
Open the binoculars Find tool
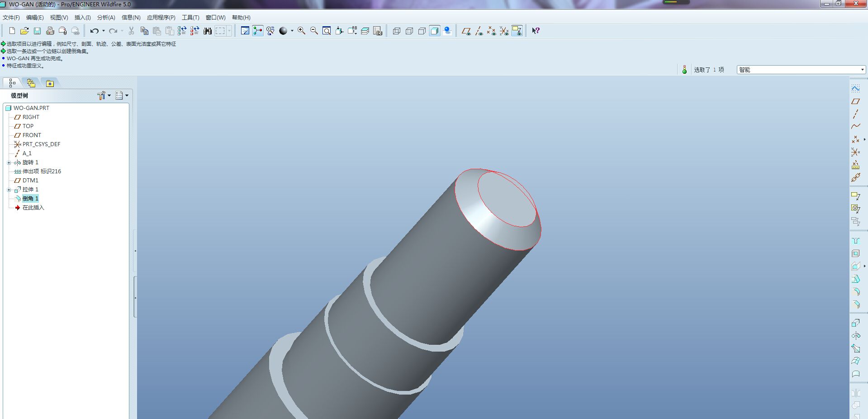pos(208,31)
